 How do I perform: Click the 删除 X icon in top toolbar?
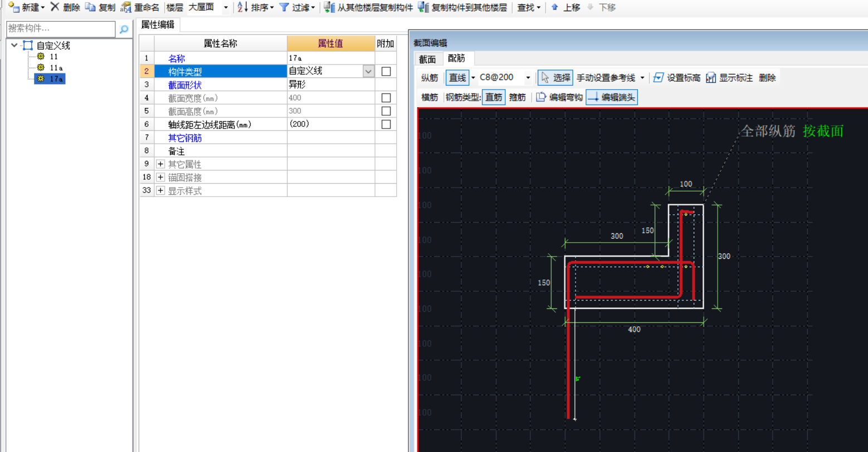[x=55, y=7]
